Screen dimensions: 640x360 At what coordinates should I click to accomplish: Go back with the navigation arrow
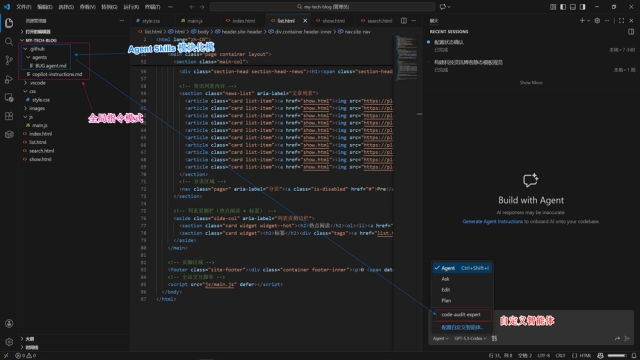tap(192, 7)
